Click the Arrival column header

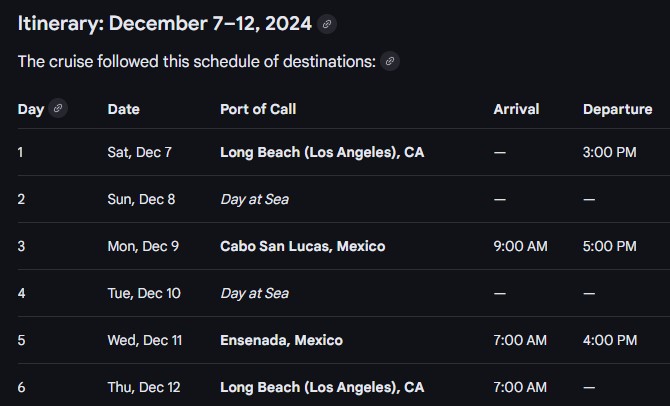click(516, 109)
